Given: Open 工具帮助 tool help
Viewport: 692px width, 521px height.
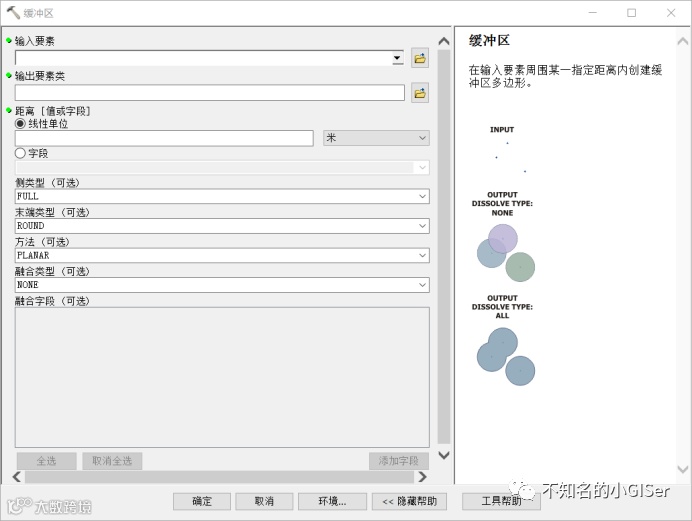Looking at the screenshot, I should [501, 501].
